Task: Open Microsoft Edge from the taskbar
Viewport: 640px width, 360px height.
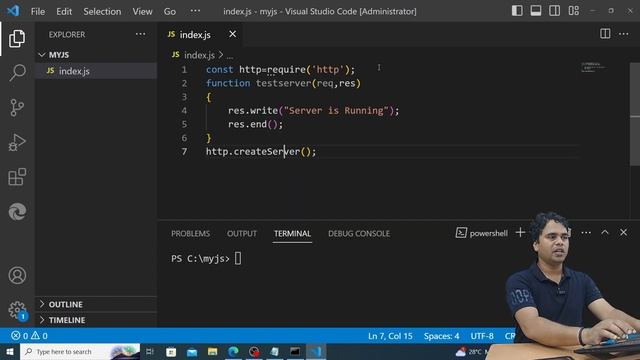Action: (x=233, y=351)
